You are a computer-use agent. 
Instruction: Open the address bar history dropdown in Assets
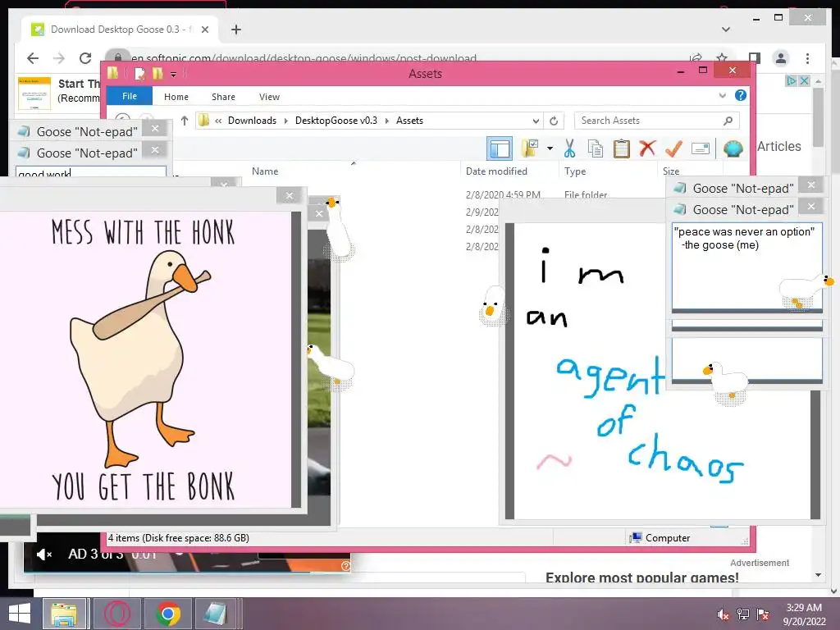pyautogui.click(x=535, y=121)
